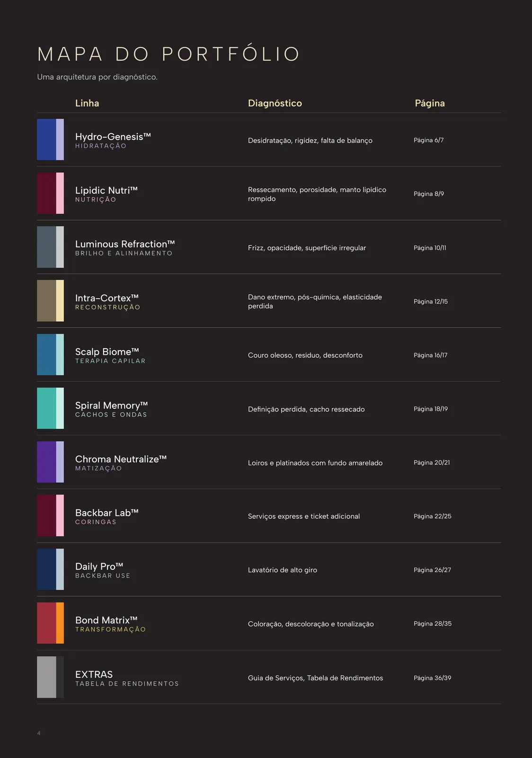Viewport: 532px width, 758px height.
Task: Select the Daily Pro navy swatch
Action: click(x=50, y=569)
